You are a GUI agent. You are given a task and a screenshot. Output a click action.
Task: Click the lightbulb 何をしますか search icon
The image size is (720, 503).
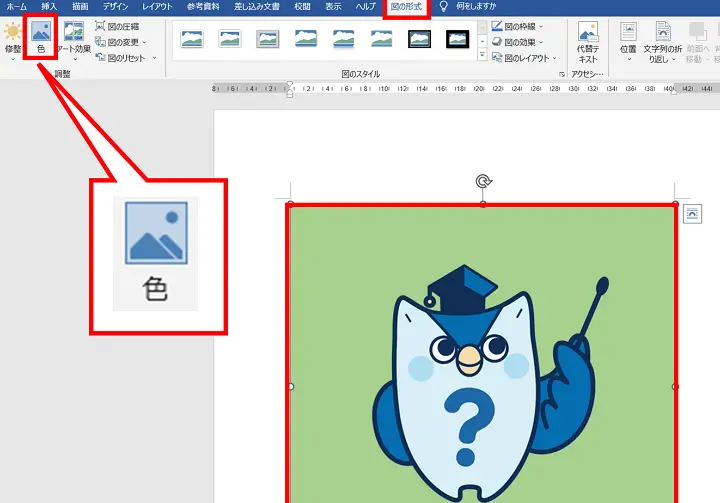443,7
